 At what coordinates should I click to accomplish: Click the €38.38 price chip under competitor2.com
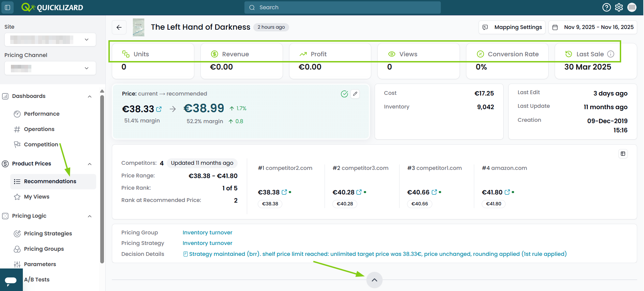(x=270, y=204)
